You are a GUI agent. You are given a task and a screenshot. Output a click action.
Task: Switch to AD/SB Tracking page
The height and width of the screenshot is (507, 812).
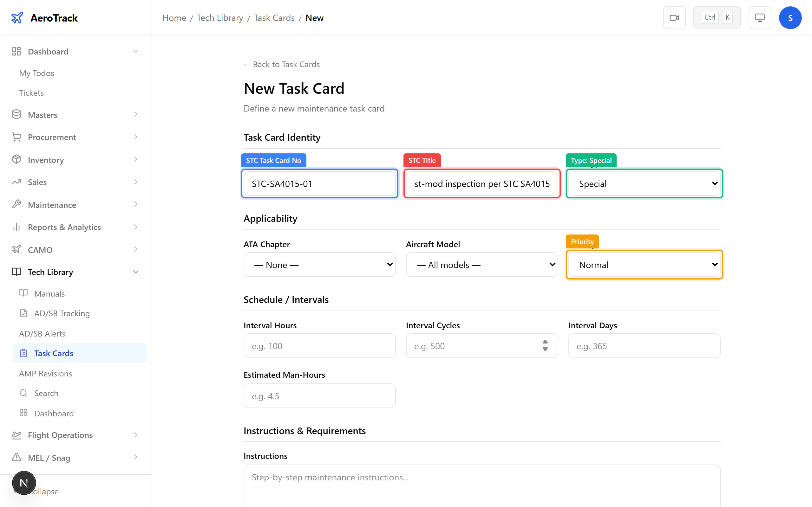tap(62, 313)
